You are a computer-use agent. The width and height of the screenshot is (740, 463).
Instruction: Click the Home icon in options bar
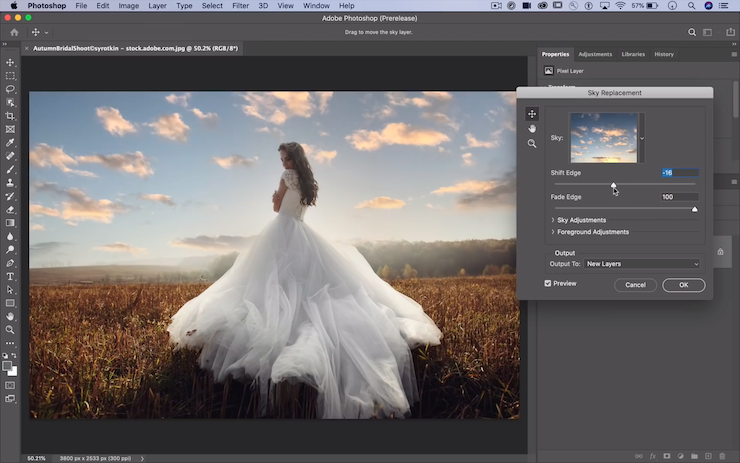coord(14,32)
